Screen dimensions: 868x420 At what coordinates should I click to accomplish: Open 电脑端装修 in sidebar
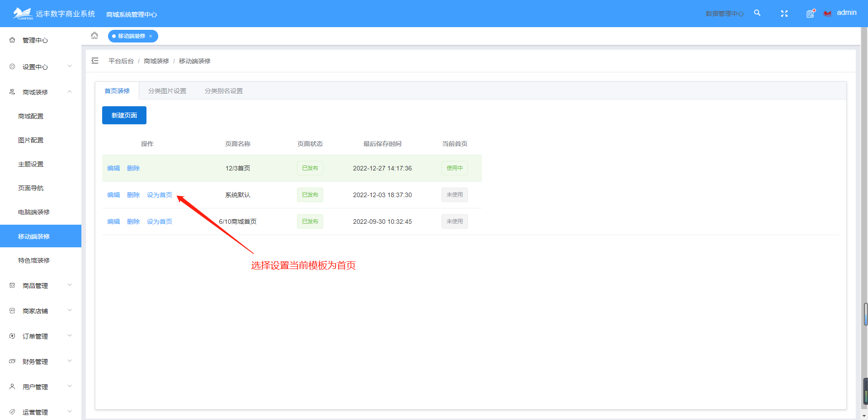point(34,212)
